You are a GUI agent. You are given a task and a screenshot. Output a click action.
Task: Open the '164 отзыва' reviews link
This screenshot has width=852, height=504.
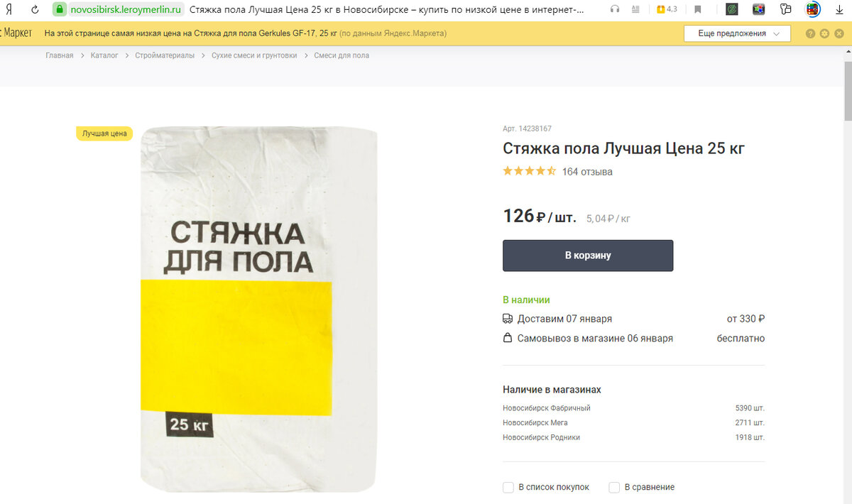(587, 172)
